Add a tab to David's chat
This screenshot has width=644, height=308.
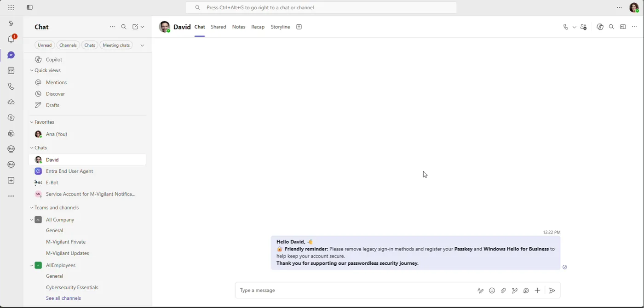pyautogui.click(x=299, y=27)
